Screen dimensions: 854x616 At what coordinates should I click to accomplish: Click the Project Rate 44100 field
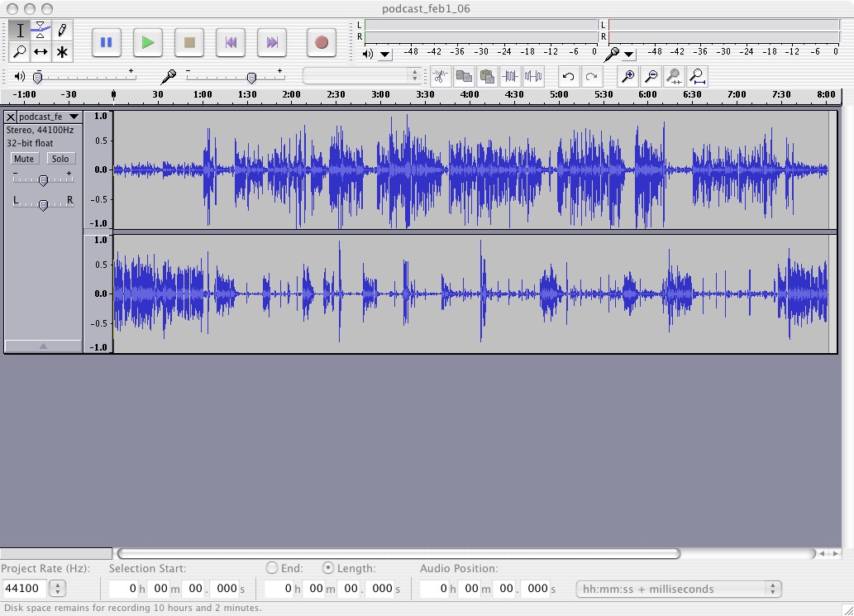[x=25, y=588]
